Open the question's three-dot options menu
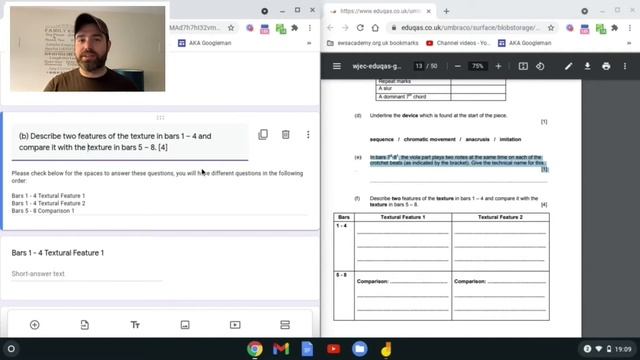Screen dimensions: 640x360 (308, 135)
